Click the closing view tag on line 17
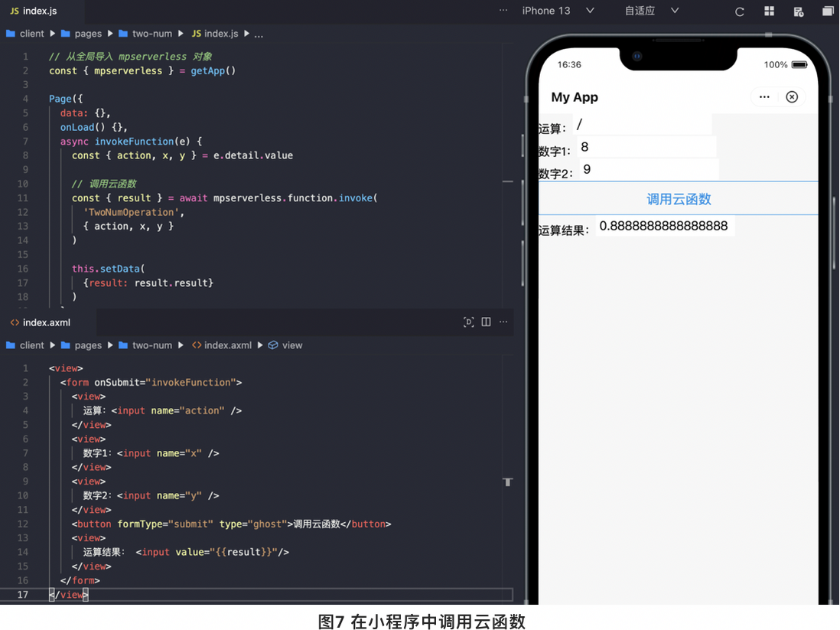This screenshot has width=840, height=630. tap(69, 595)
